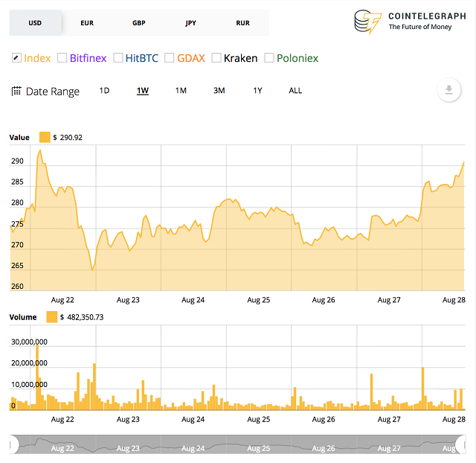This screenshot has width=476, height=463.
Task: Show the 1Y date range
Action: point(257,91)
